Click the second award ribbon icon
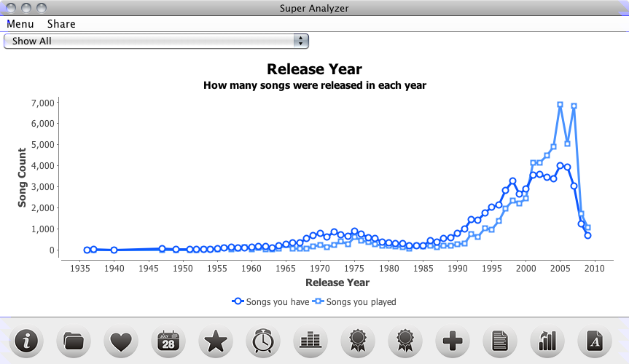The image size is (629, 364). click(x=405, y=341)
